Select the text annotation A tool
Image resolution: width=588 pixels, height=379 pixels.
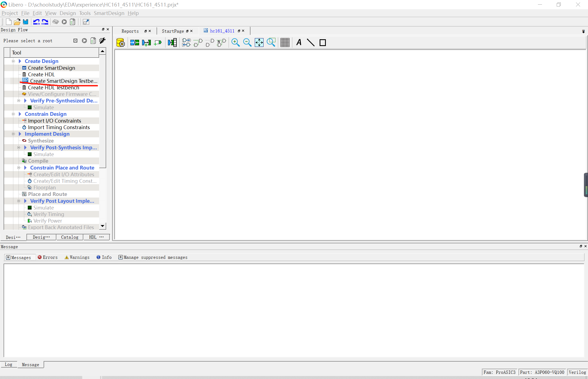pos(299,43)
